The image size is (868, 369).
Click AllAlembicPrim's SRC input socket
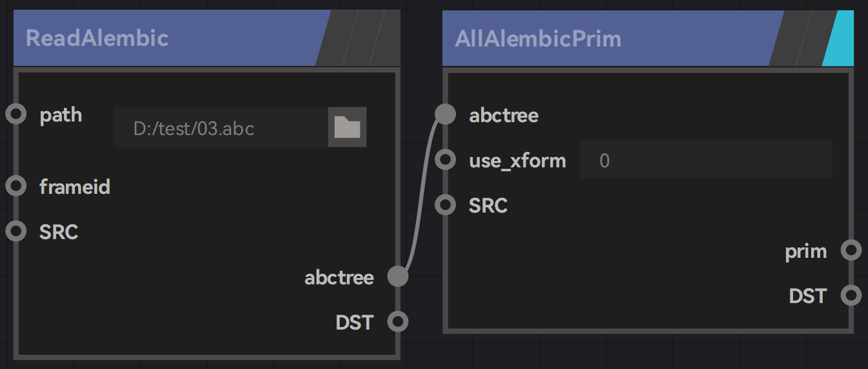tap(445, 205)
